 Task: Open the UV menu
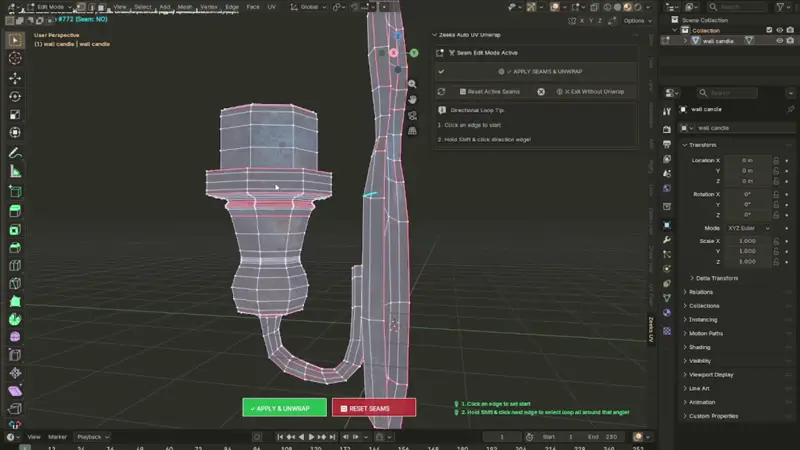(x=271, y=7)
